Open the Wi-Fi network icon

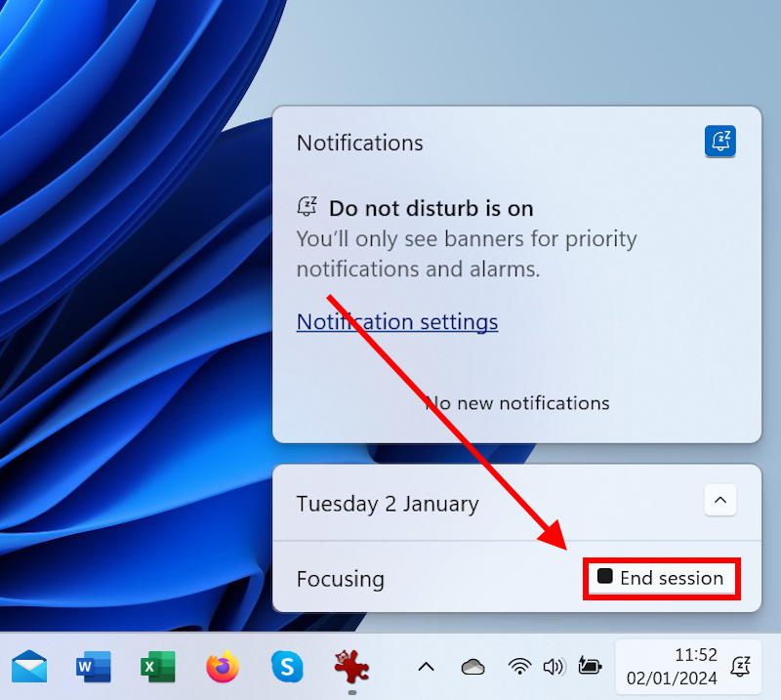[x=519, y=667]
